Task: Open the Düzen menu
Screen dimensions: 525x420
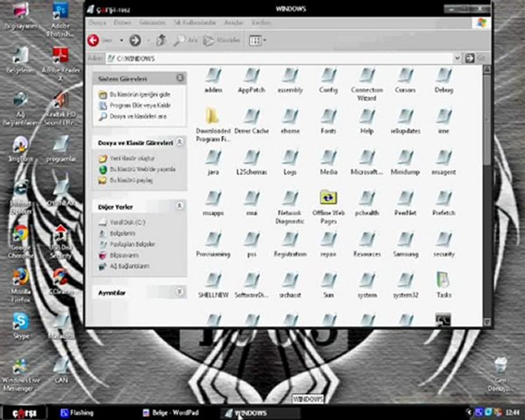Action: (123, 23)
